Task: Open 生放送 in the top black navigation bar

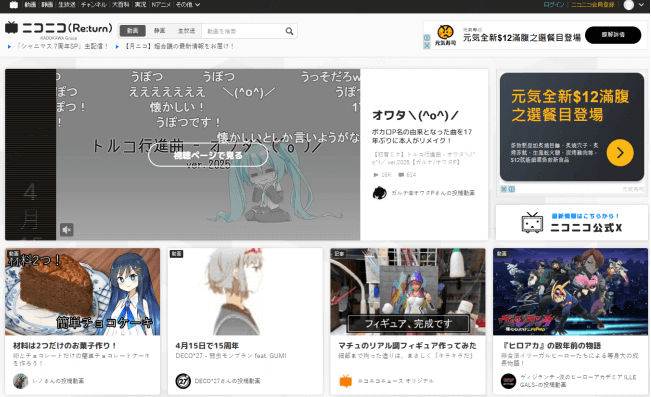Action: click(x=67, y=5)
